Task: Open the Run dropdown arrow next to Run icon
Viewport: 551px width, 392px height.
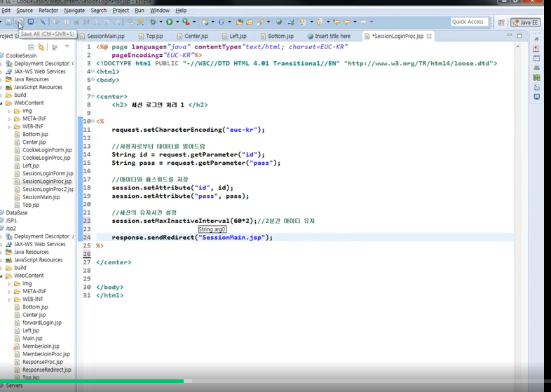Action: [x=177, y=22]
